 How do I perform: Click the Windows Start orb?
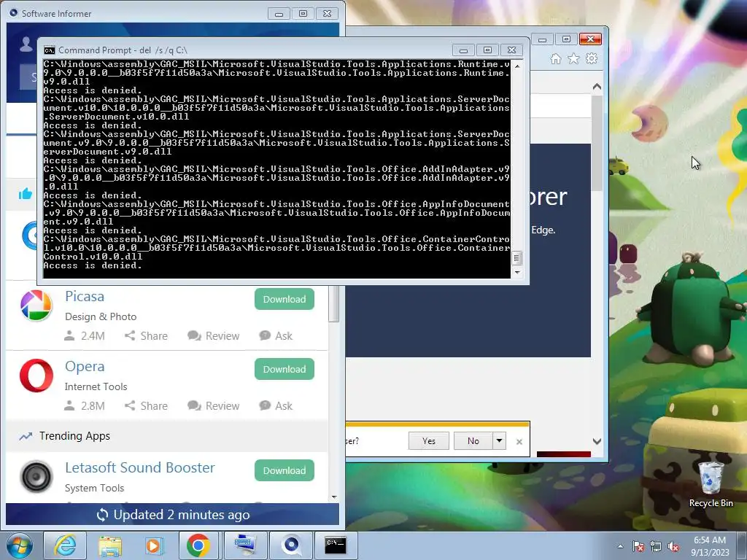click(x=20, y=545)
